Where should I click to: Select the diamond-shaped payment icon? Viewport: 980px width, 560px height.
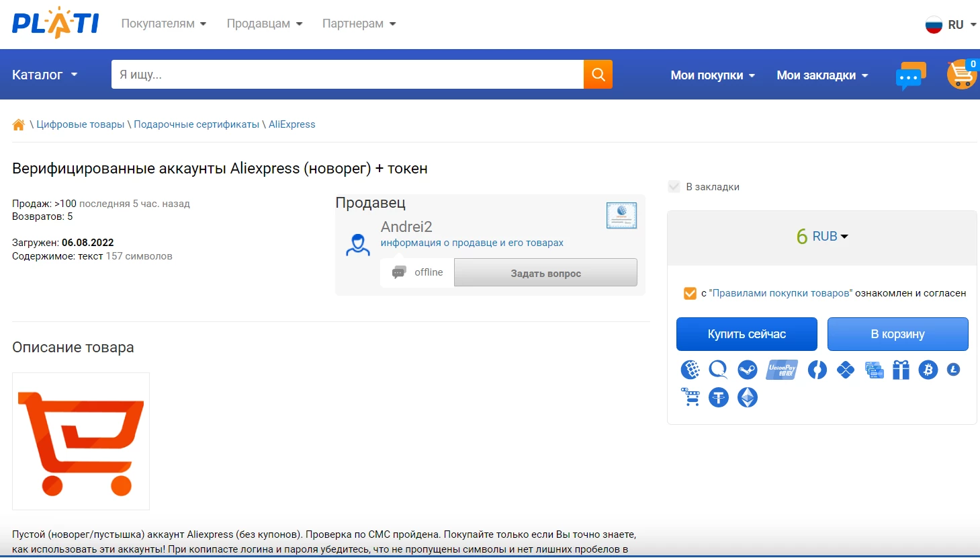point(846,370)
